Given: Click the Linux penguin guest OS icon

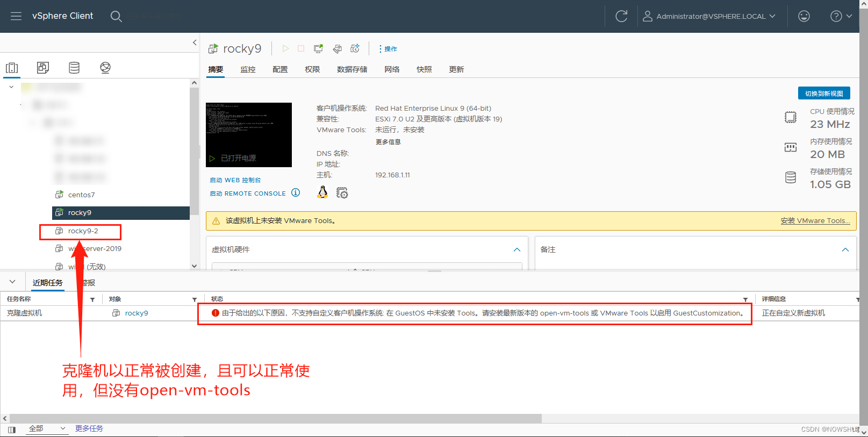Looking at the screenshot, I should tap(322, 192).
